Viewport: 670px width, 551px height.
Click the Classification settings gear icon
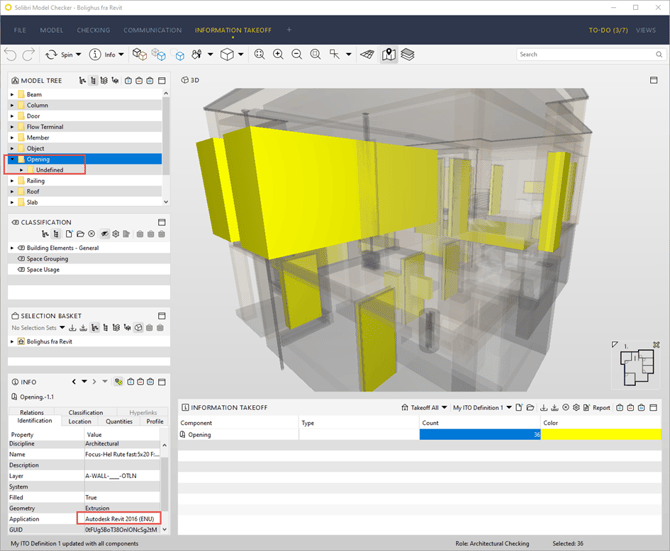[x=115, y=234]
